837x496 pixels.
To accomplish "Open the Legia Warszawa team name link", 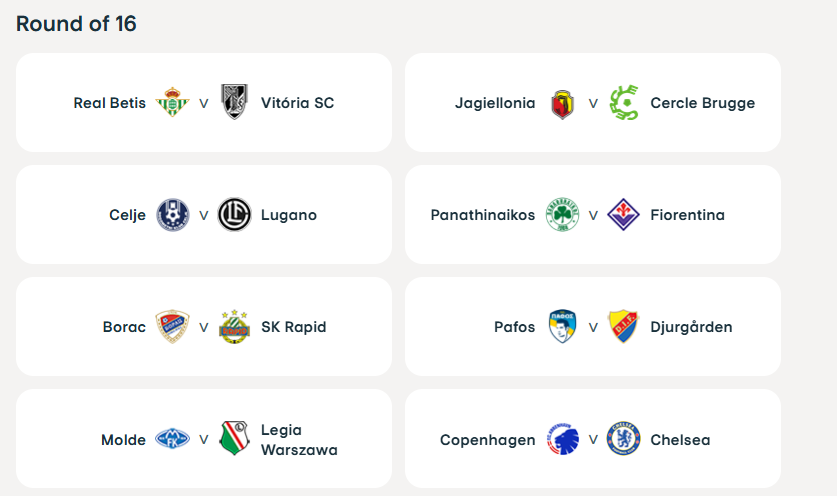I will click(299, 439).
